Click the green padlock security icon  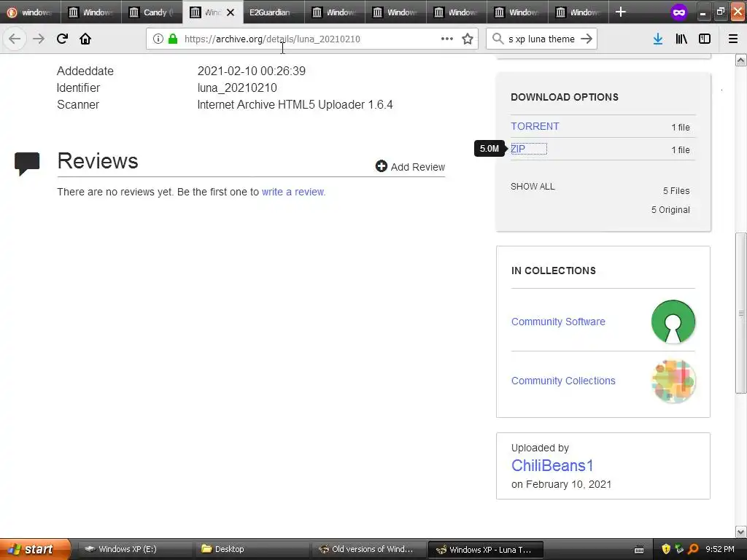[x=173, y=39]
